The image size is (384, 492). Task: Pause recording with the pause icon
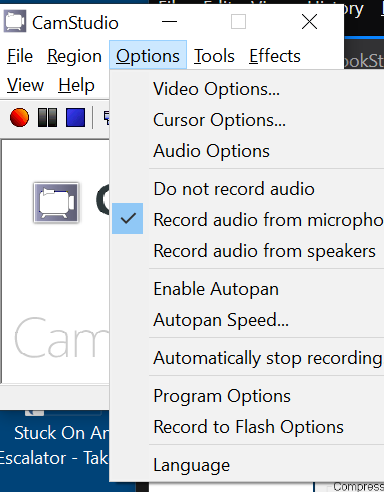(47, 117)
